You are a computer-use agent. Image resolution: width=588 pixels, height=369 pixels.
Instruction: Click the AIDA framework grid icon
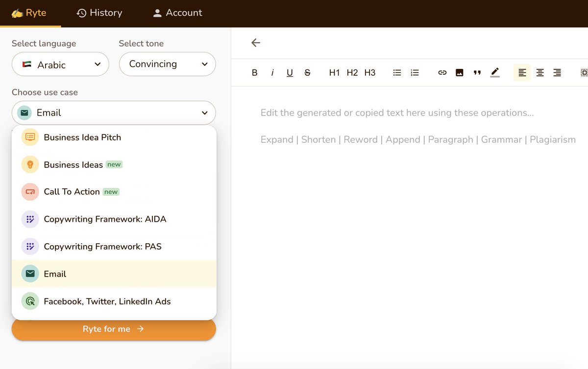pyautogui.click(x=30, y=219)
